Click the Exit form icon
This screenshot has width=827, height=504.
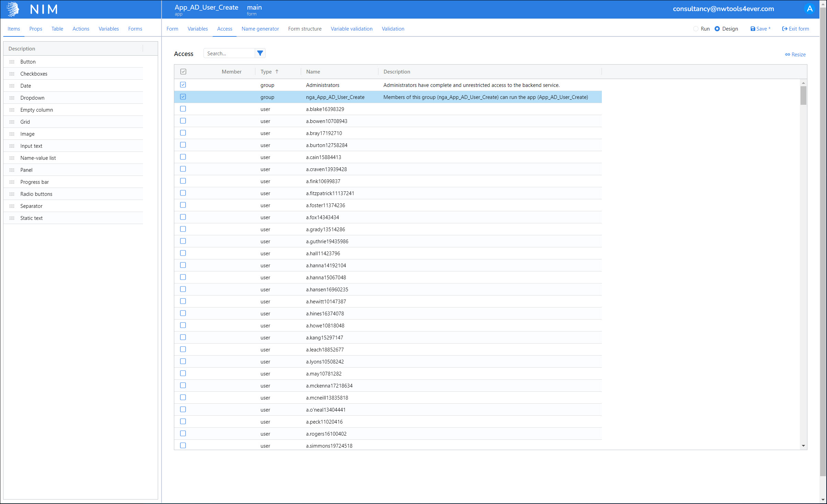[785, 29]
